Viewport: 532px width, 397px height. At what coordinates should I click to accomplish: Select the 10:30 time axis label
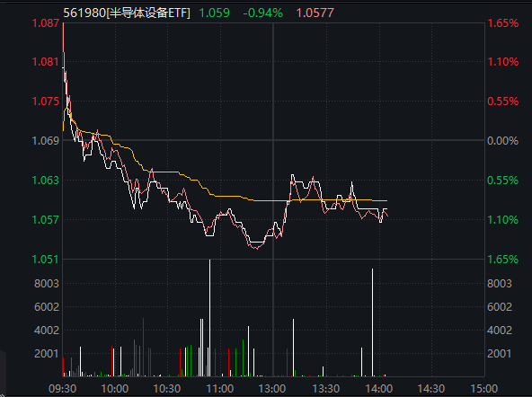[x=167, y=389]
